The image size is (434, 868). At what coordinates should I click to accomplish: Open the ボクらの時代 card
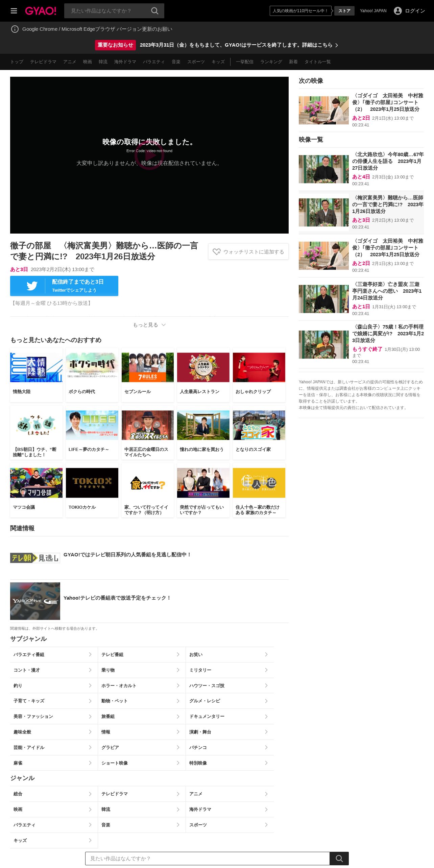click(92, 375)
